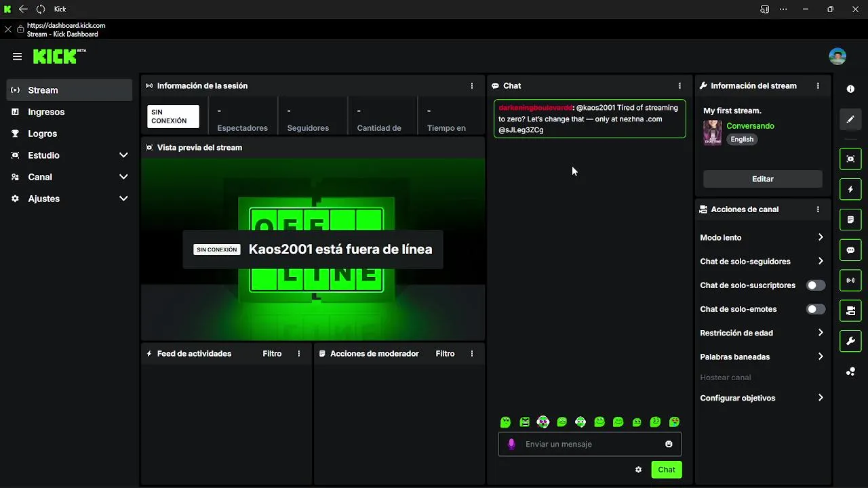The width and height of the screenshot is (868, 488).
Task: Click the Conversando category label
Action: click(x=750, y=126)
